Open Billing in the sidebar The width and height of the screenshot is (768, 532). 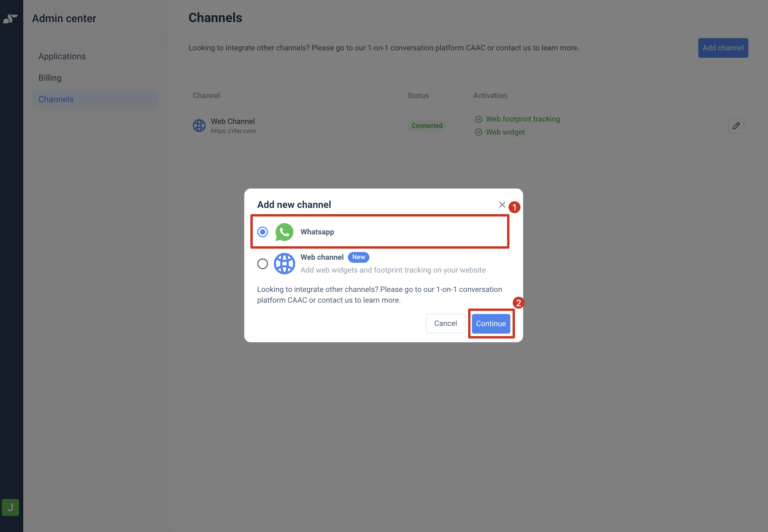tap(50, 78)
